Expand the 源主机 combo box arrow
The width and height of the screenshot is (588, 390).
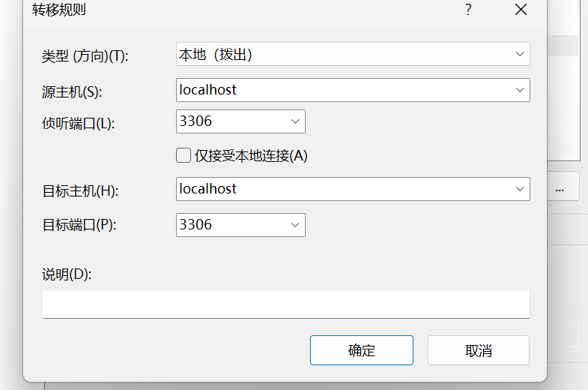pyautogui.click(x=520, y=90)
